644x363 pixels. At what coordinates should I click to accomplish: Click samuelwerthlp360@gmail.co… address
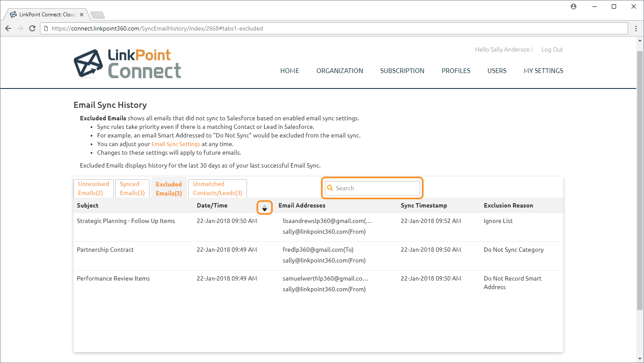point(325,278)
